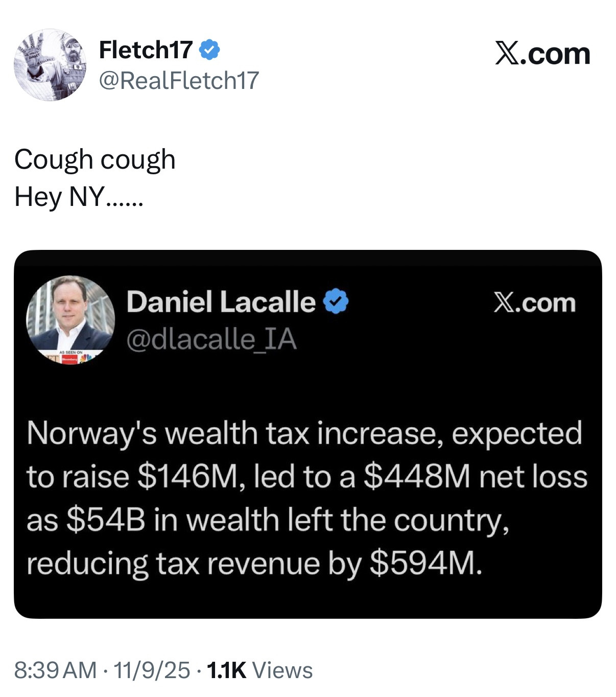Click the 8:39 AM timestamp
Screen dimensions: 616x697
pos(55,670)
